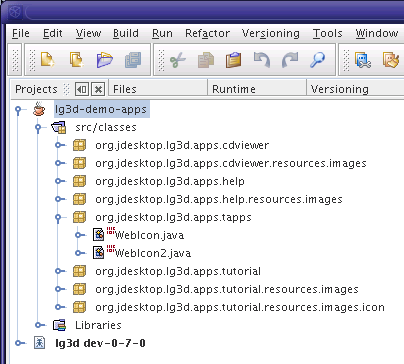Expand the org.jdesktop.lg3d.apps.help.resources.images package
The width and height of the screenshot is (404, 364).
coord(59,199)
